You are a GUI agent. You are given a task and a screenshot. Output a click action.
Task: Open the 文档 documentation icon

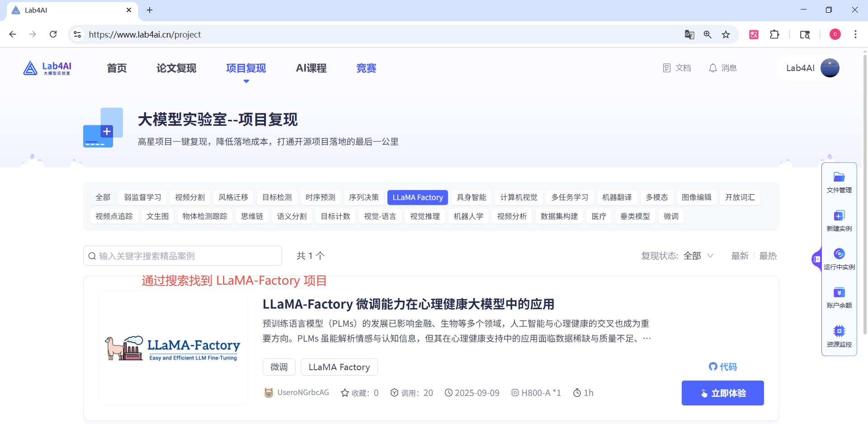click(676, 68)
